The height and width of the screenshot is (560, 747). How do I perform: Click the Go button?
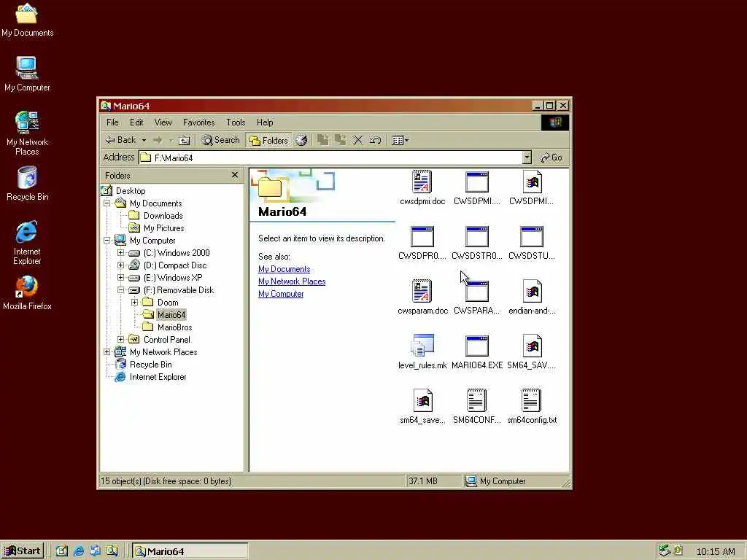[551, 157]
